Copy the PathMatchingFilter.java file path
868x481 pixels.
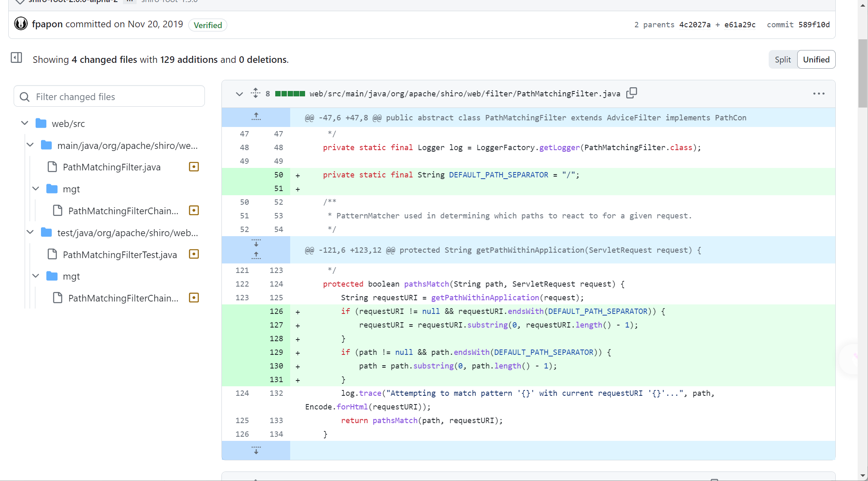[631, 93]
